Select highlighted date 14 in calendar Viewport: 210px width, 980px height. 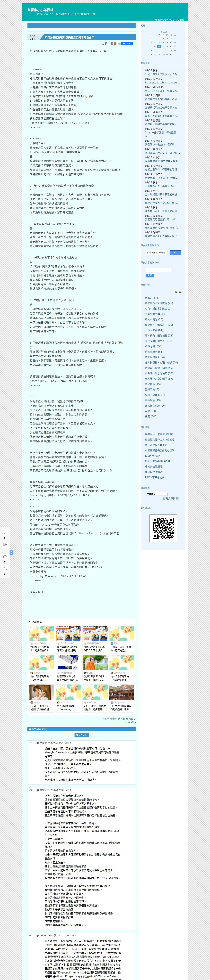coord(159,47)
